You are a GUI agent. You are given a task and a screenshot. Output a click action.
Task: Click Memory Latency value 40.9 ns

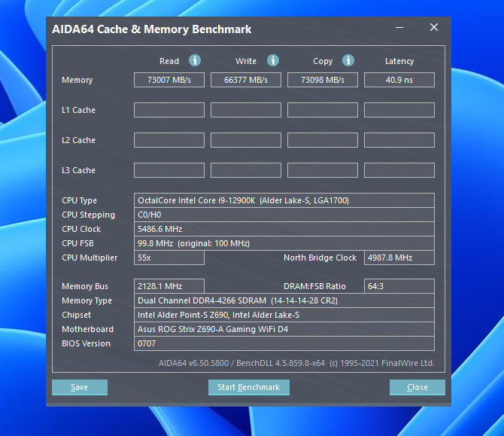point(399,80)
